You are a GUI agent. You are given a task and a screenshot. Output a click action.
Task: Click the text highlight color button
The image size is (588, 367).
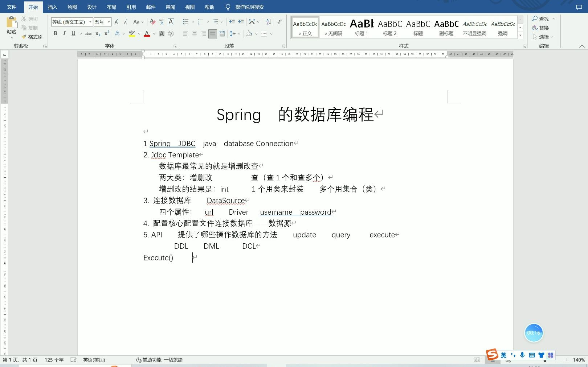pyautogui.click(x=132, y=33)
